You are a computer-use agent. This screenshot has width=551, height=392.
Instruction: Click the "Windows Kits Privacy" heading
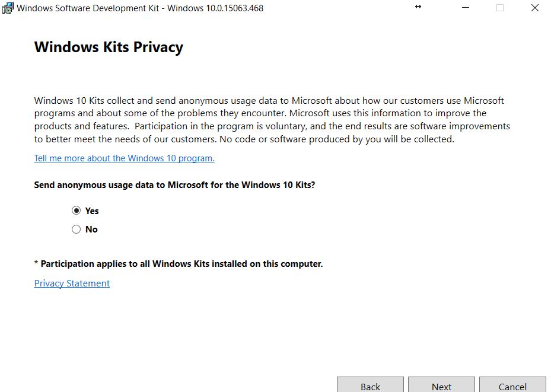pos(109,47)
